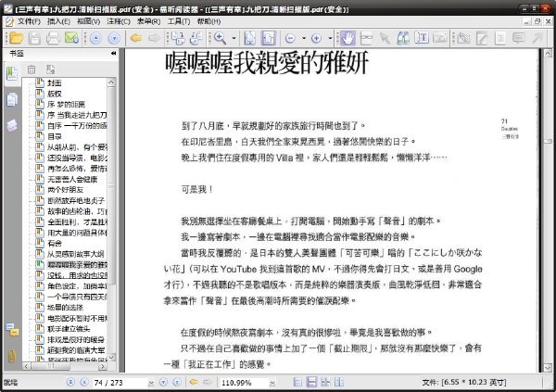Click the Print icon in toolbar
The width and height of the screenshot is (556, 392).
(53, 38)
